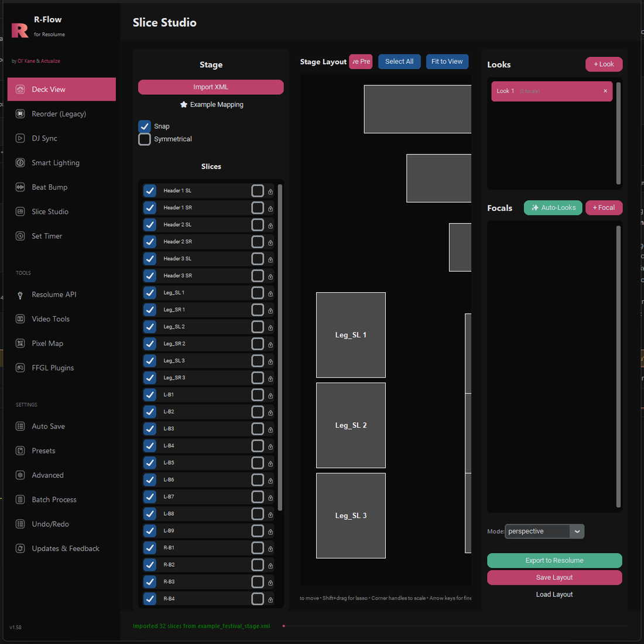Click the 'L-B6' slice row text
The image size is (644, 644).
click(x=169, y=479)
